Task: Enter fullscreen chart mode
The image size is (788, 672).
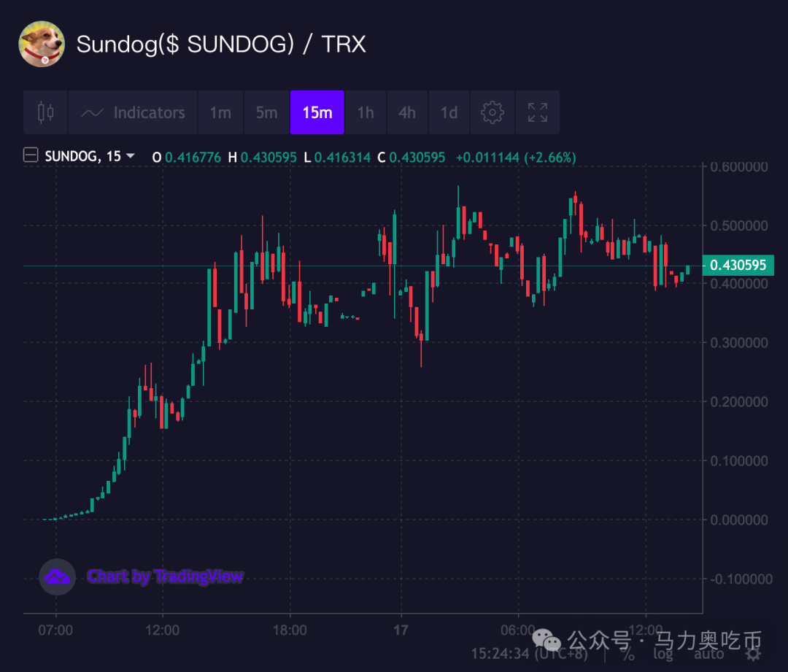Action: [537, 112]
